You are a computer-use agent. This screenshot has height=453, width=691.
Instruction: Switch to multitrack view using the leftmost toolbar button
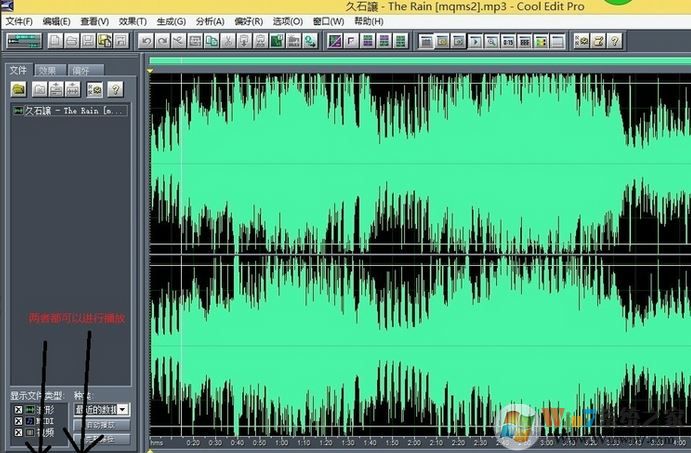25,41
